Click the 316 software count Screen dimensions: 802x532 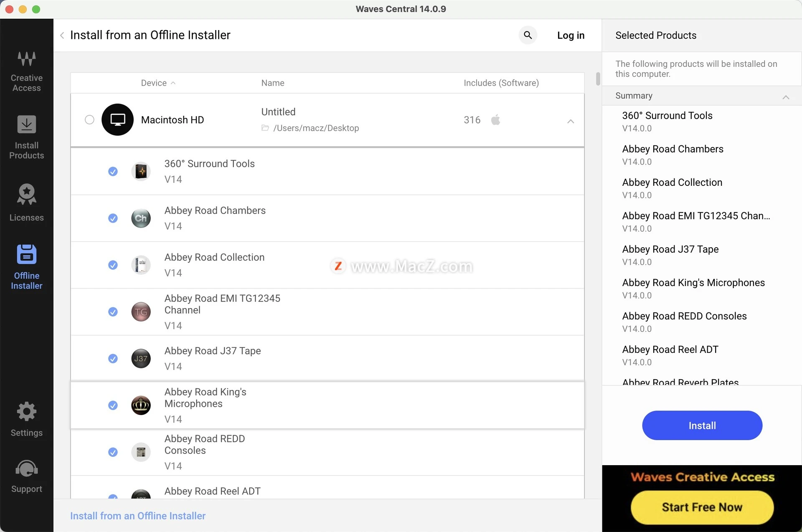tap(472, 120)
